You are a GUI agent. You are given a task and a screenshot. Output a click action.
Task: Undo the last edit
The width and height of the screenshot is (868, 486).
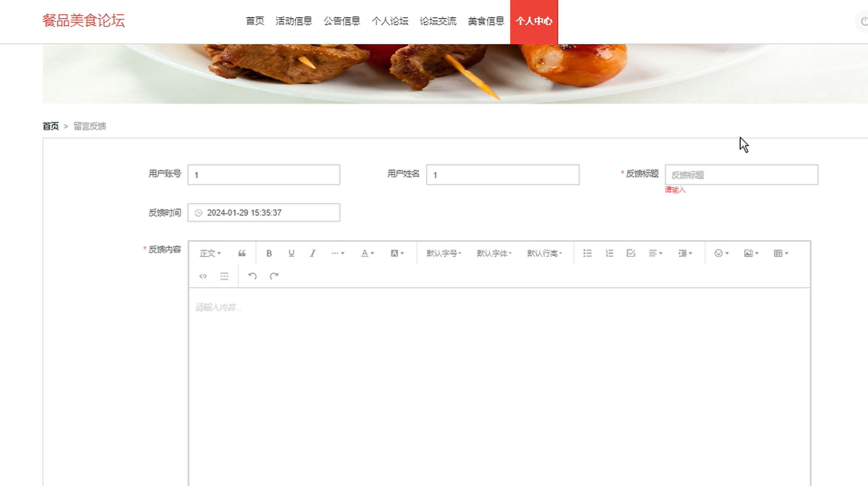(x=253, y=276)
